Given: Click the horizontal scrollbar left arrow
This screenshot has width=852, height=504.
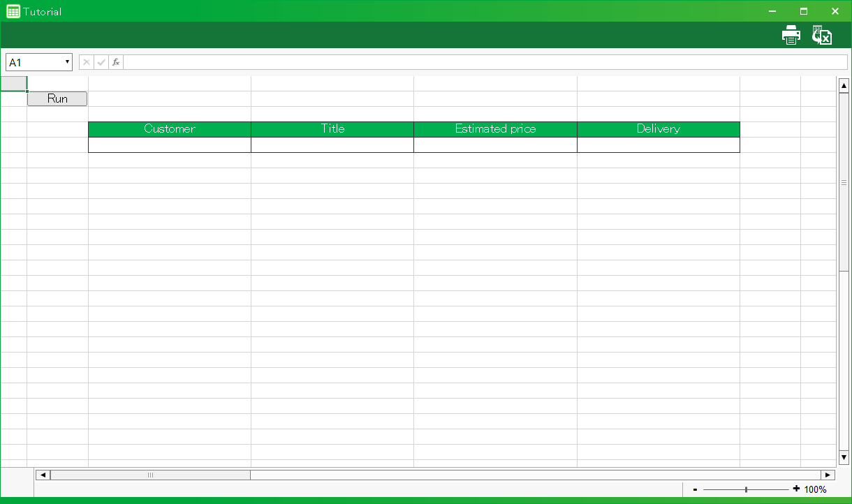Looking at the screenshot, I should pyautogui.click(x=43, y=475).
